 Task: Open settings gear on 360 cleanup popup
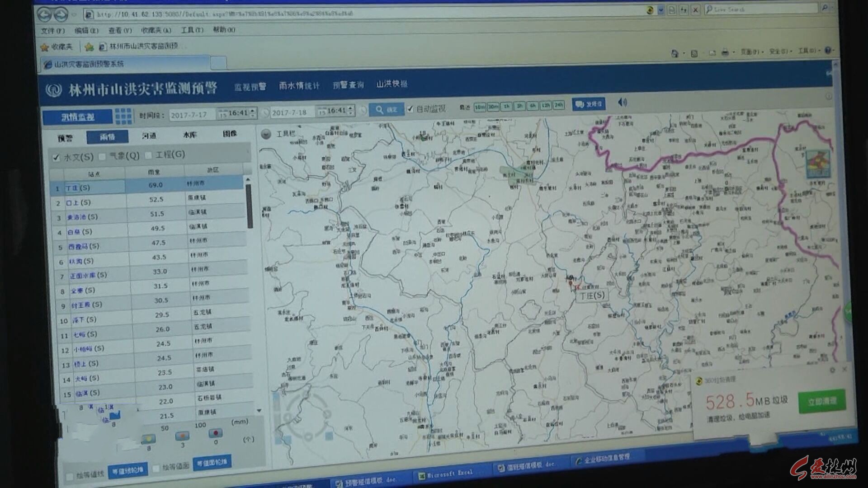[x=832, y=370]
